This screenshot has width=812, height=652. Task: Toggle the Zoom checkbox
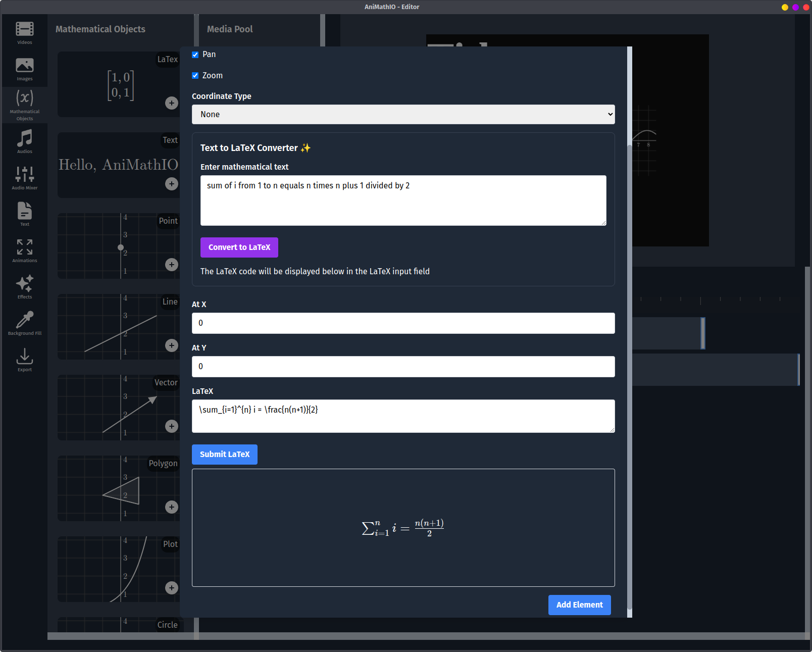click(195, 76)
